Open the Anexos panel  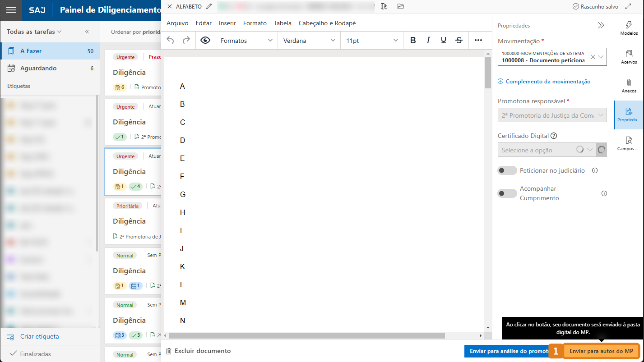629,87
